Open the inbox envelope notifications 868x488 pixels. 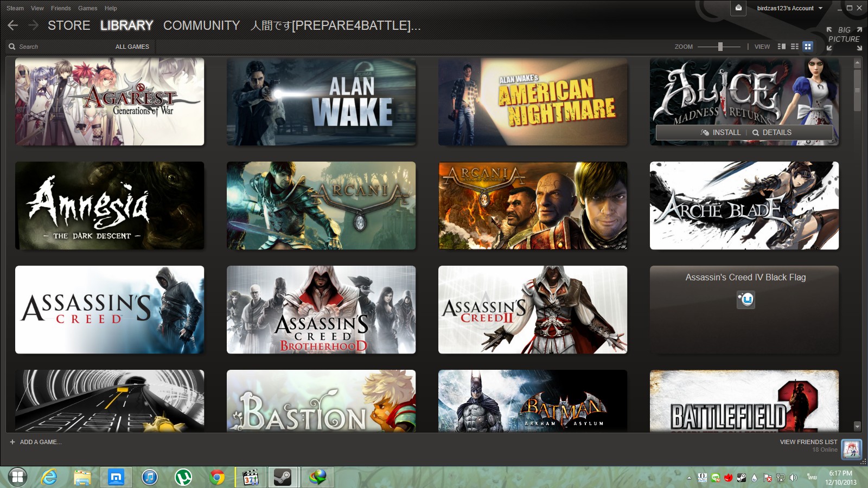click(738, 8)
